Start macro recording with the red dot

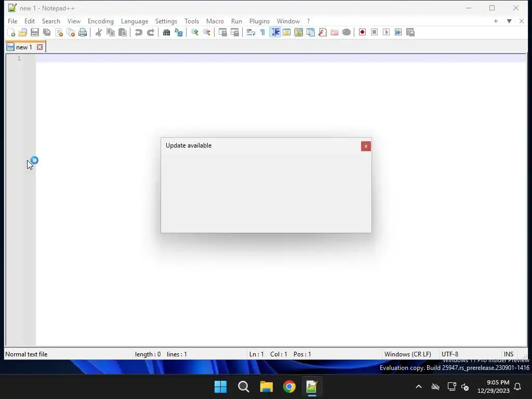(362, 32)
